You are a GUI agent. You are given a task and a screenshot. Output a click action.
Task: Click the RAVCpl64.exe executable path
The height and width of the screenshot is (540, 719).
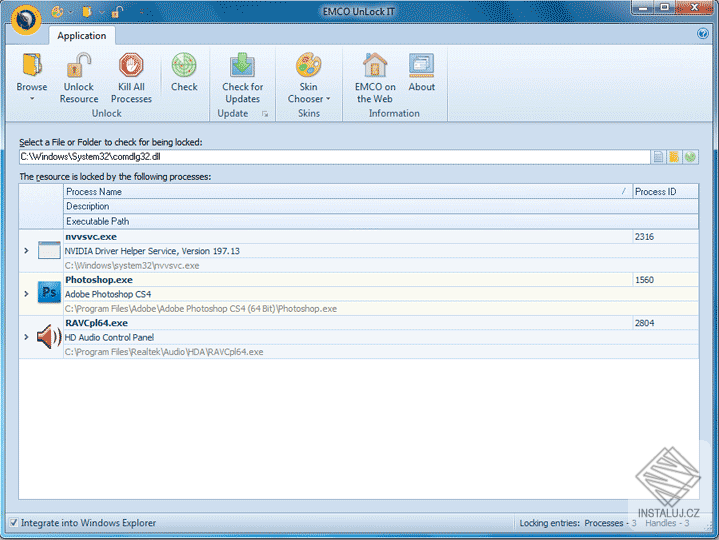coord(164,352)
